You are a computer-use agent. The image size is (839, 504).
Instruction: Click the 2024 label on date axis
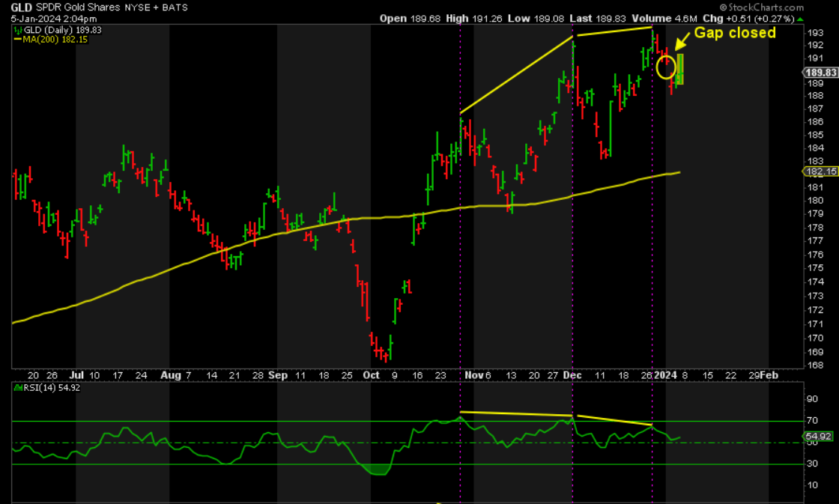666,375
